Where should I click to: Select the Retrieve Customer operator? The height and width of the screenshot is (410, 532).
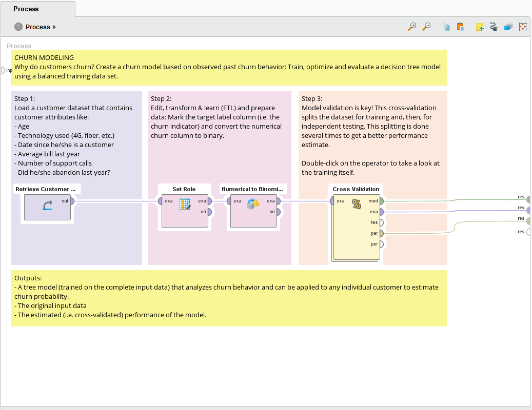pyautogui.click(x=47, y=207)
